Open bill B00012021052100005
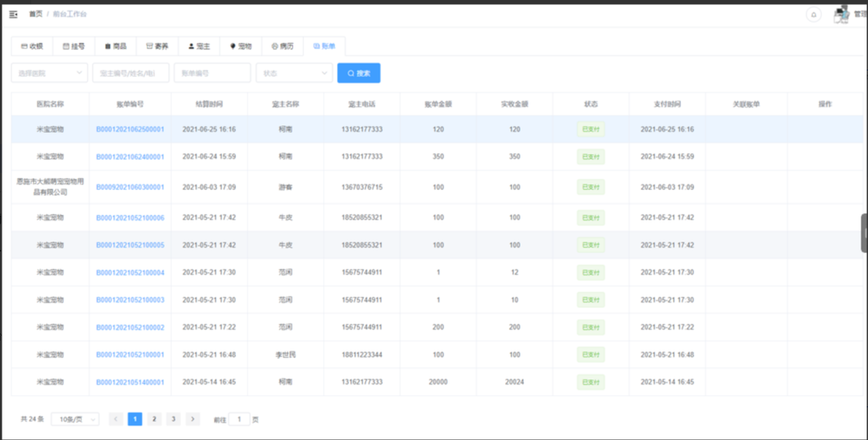Image resolution: width=868 pixels, height=440 pixels. [130, 245]
